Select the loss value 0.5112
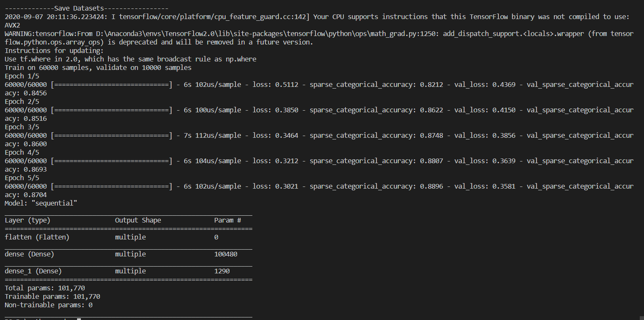 (x=287, y=85)
